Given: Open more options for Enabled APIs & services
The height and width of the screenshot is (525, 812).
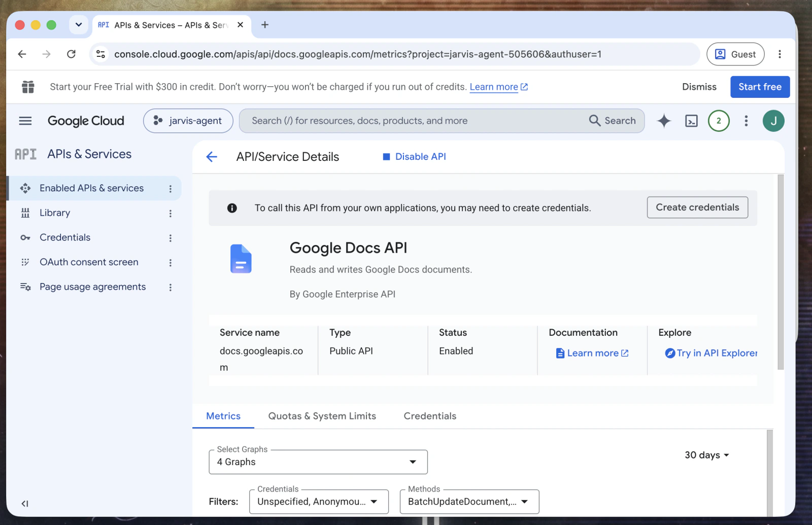Looking at the screenshot, I should click(x=171, y=189).
